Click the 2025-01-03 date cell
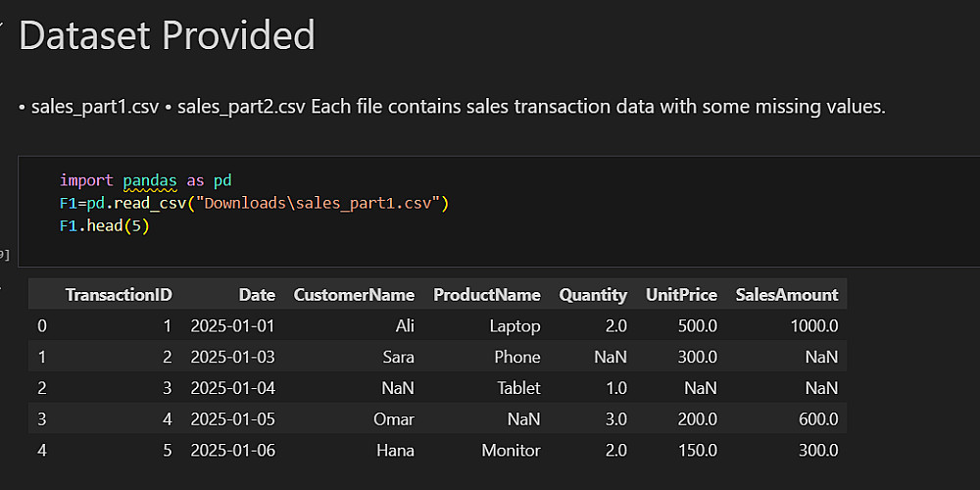Image resolution: width=980 pixels, height=490 pixels. click(x=233, y=357)
